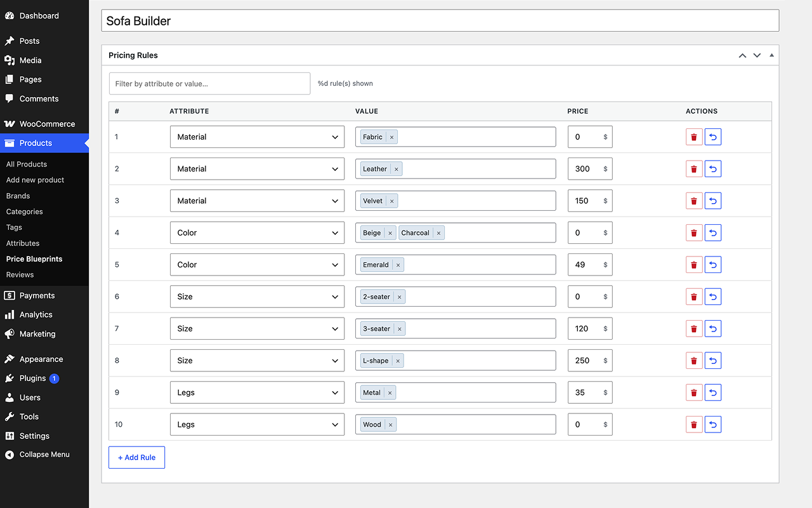Click undo icon on Velvet rule row
This screenshot has height=508, width=812.
pyautogui.click(x=713, y=201)
